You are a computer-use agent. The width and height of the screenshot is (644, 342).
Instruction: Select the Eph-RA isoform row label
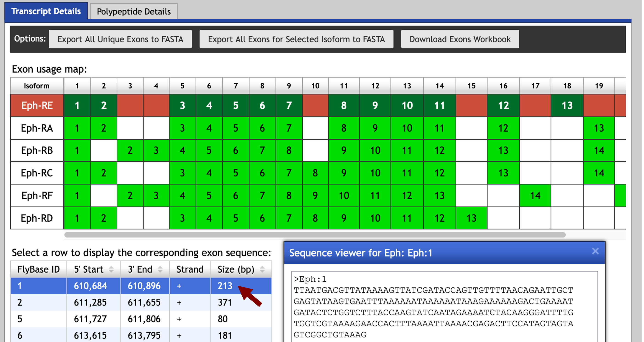click(x=37, y=128)
